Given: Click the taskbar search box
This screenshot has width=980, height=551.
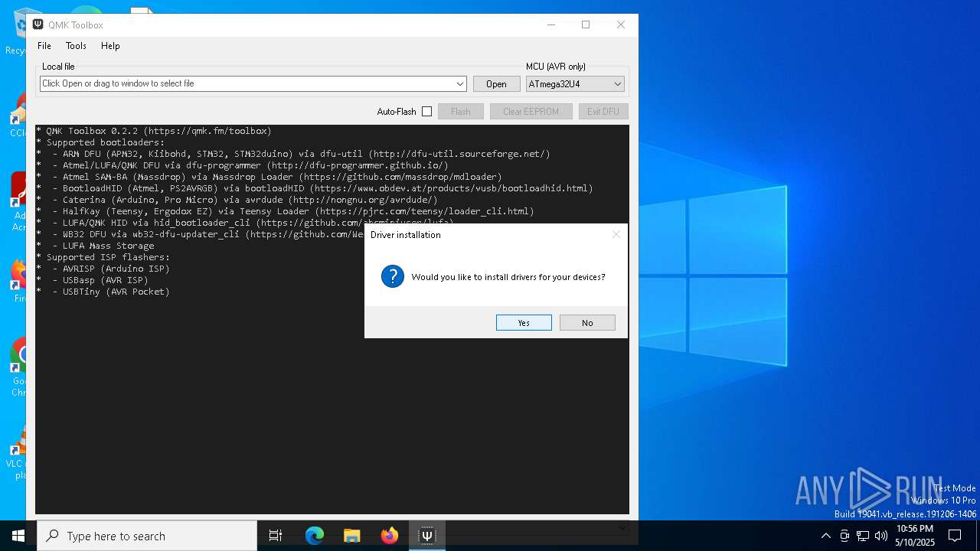Looking at the screenshot, I should [147, 536].
